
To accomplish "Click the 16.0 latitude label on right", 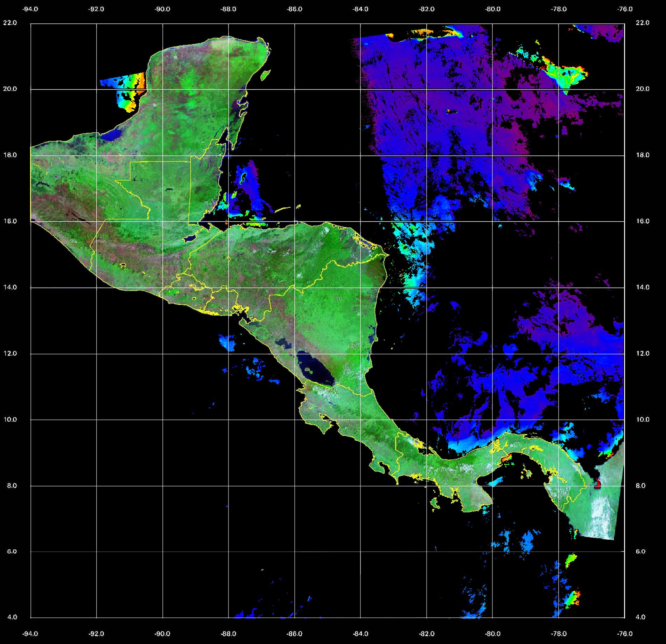I will coord(642,221).
